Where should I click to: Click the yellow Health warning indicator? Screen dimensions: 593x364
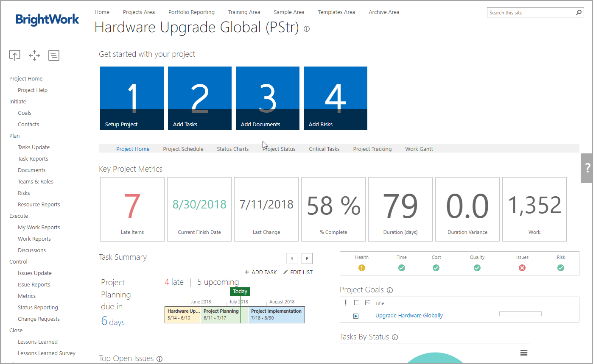pyautogui.click(x=362, y=268)
